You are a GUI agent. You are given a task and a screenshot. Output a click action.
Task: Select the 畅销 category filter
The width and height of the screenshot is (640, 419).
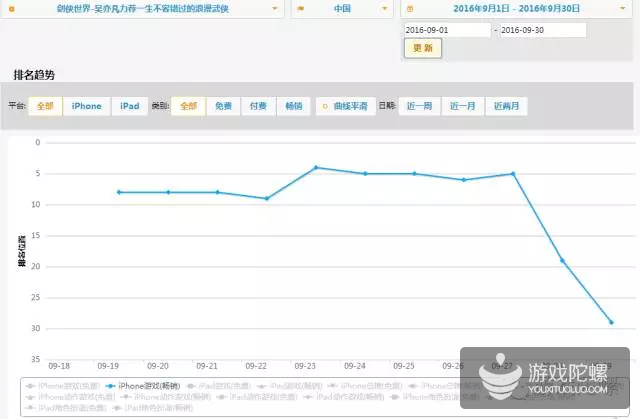click(293, 106)
